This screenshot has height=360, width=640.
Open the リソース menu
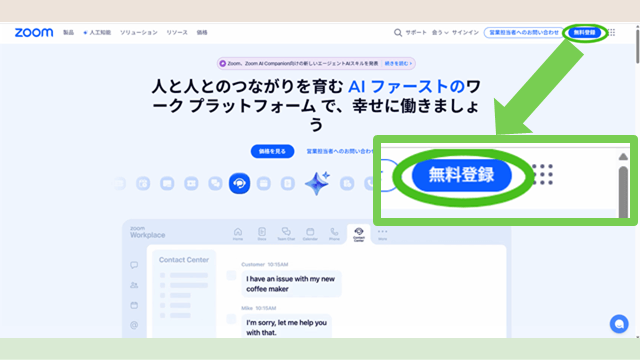click(177, 33)
